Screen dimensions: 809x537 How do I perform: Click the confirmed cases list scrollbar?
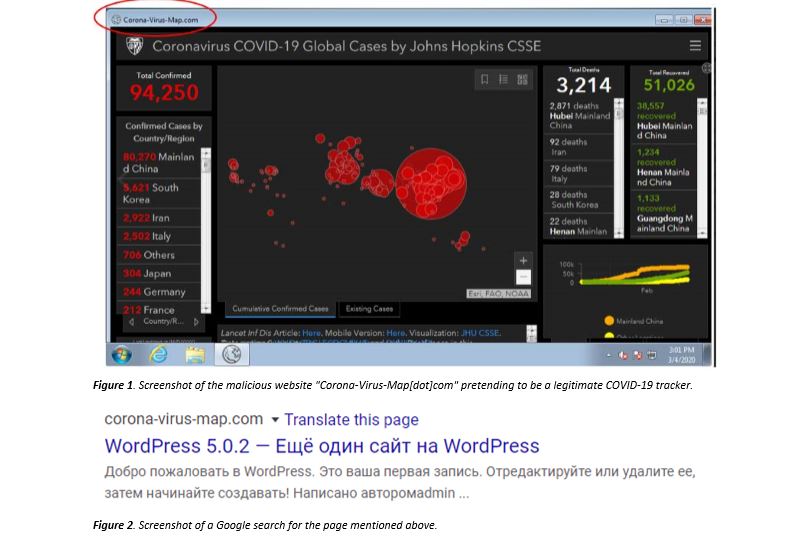(206, 231)
